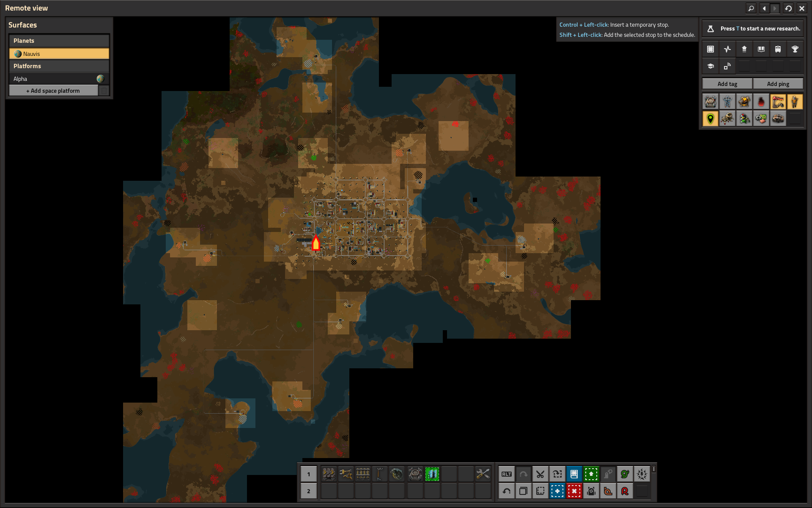Image resolution: width=812 pixels, height=508 pixels.
Task: Open the remote signal network icon
Action: click(x=727, y=66)
